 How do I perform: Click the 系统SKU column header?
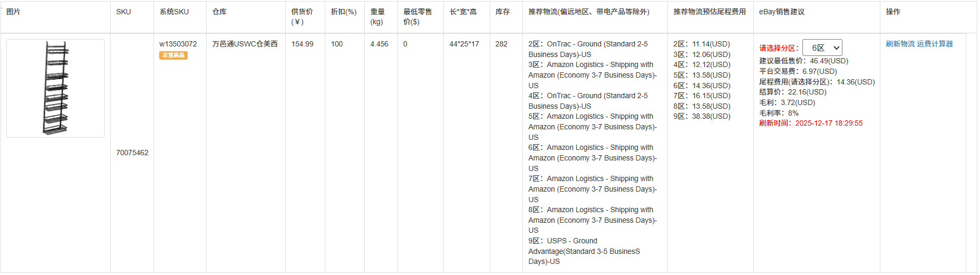point(174,12)
